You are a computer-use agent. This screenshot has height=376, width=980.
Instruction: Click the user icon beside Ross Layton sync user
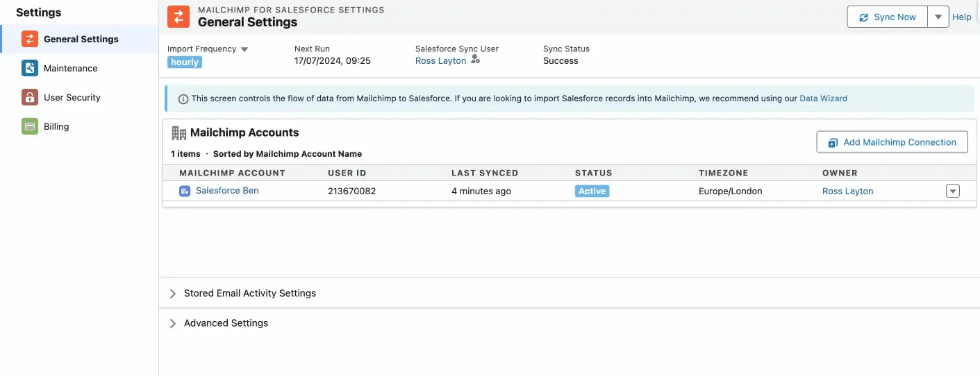[475, 60]
